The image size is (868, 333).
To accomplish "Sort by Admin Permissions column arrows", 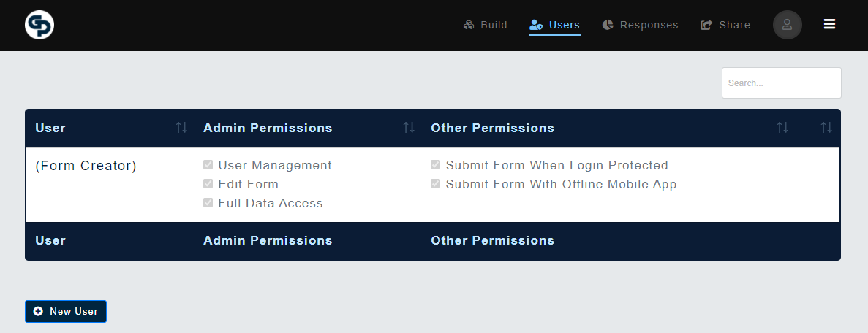I will pyautogui.click(x=409, y=128).
